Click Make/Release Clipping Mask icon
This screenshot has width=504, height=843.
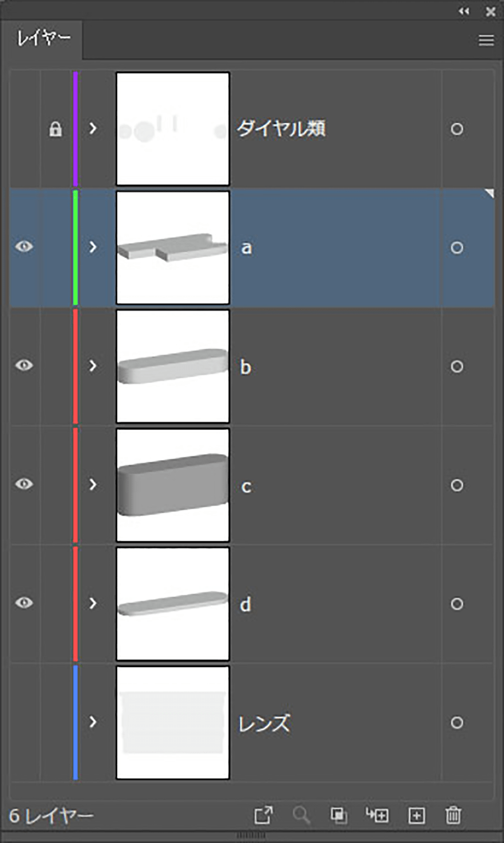click(339, 815)
